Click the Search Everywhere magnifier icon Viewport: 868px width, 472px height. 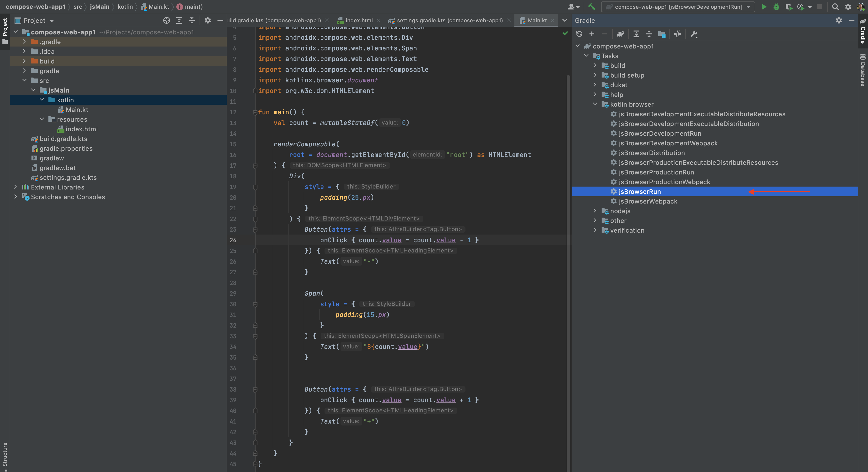(835, 7)
